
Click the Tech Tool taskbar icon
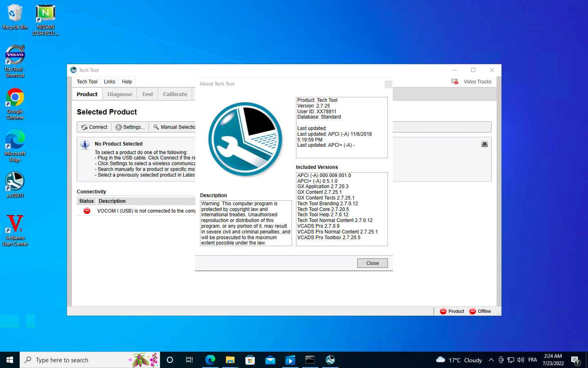(330, 360)
